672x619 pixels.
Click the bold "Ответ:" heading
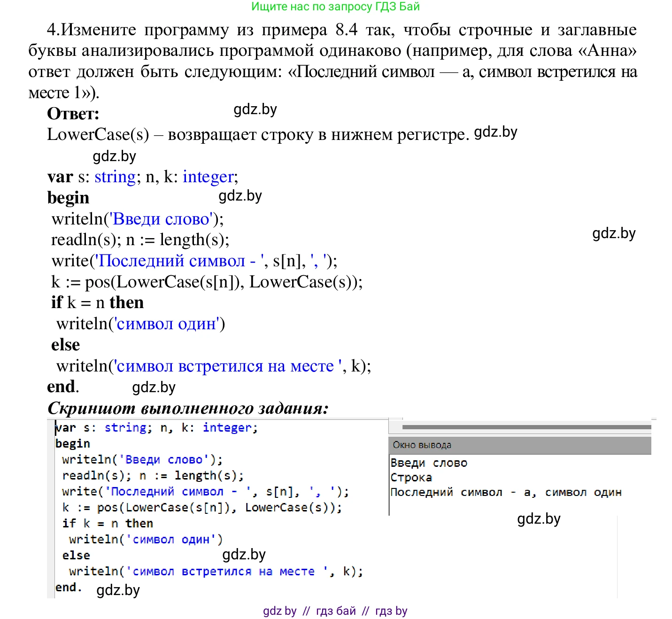73,114
